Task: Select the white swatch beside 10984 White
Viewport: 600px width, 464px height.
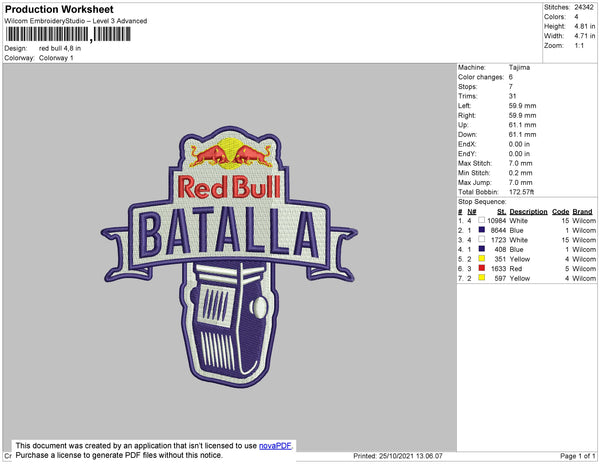Action: point(481,220)
